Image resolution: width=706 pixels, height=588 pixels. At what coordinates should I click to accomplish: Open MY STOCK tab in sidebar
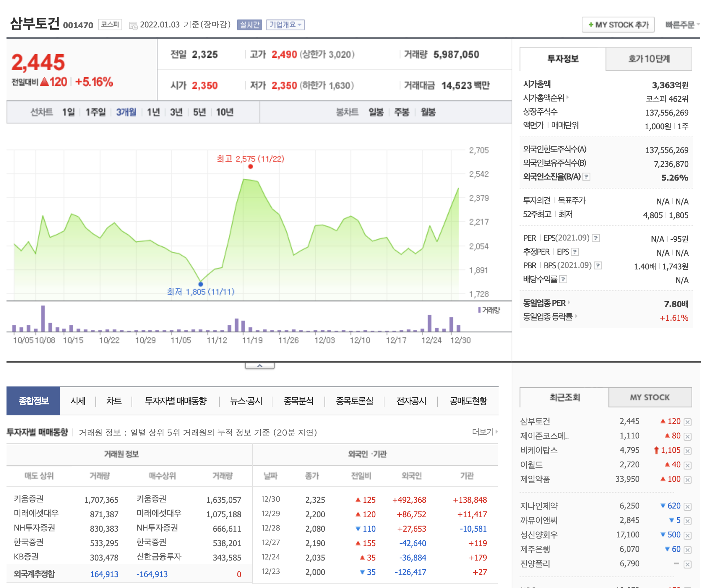(650, 397)
